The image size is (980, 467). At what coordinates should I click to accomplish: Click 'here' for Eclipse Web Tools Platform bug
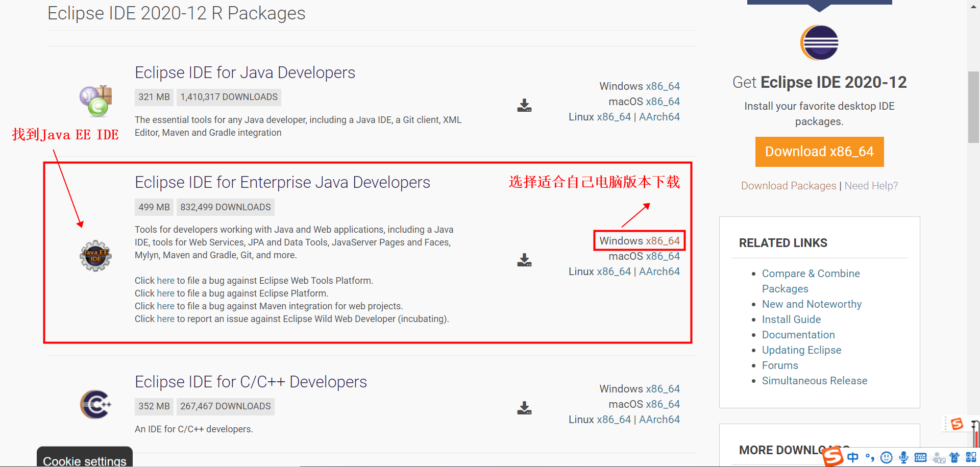click(165, 281)
